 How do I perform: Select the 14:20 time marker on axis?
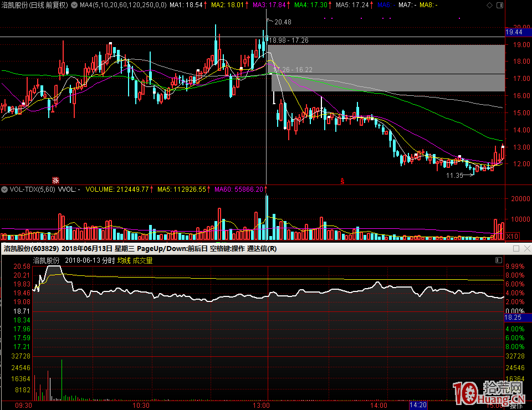click(418, 406)
